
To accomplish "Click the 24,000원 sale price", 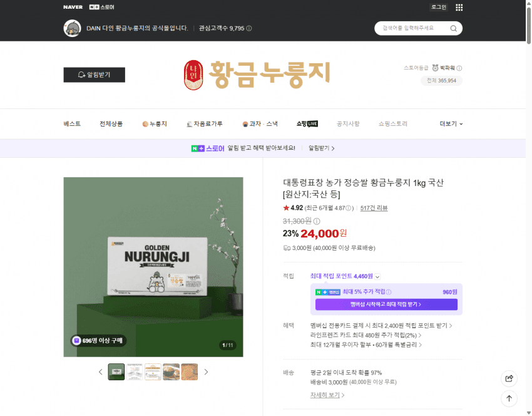I will point(324,234).
